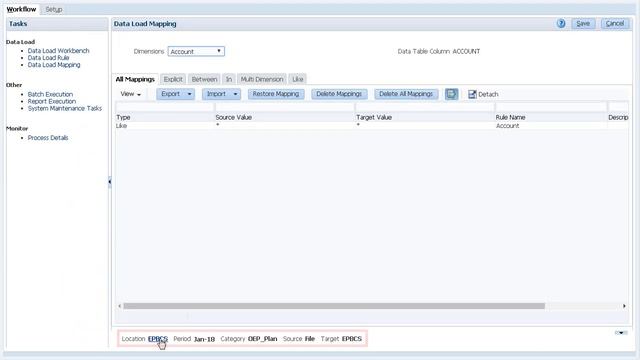640x360 pixels.
Task: Click the Delete Mappings button
Action: click(x=339, y=94)
